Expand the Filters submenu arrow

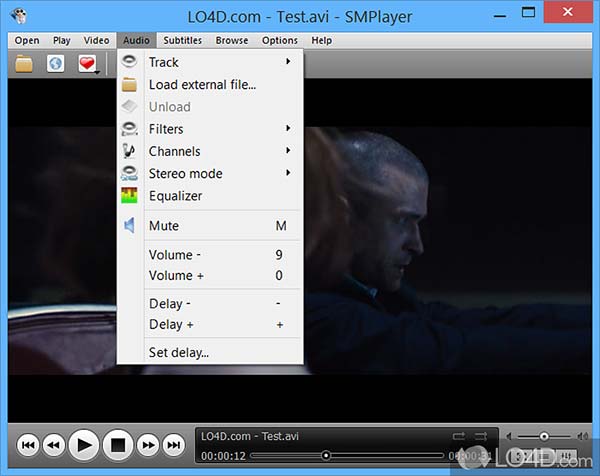288,128
